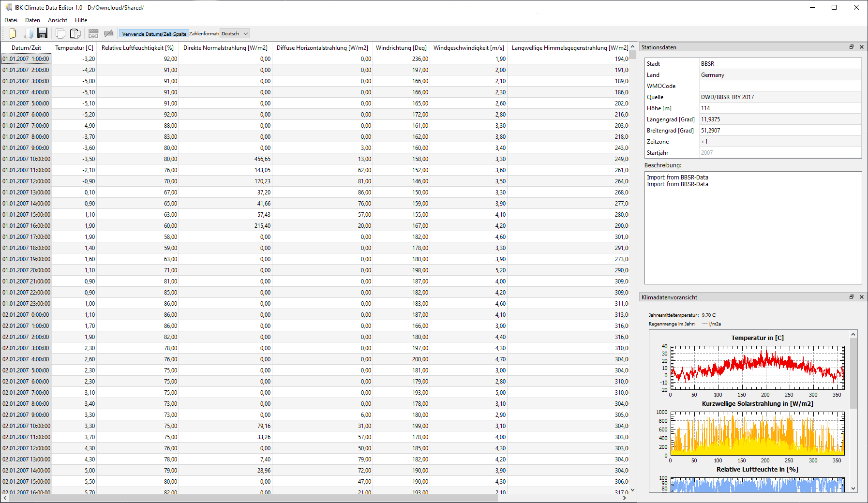The width and height of the screenshot is (868, 503).
Task: Click the Copy icon in toolbar
Action: click(60, 33)
